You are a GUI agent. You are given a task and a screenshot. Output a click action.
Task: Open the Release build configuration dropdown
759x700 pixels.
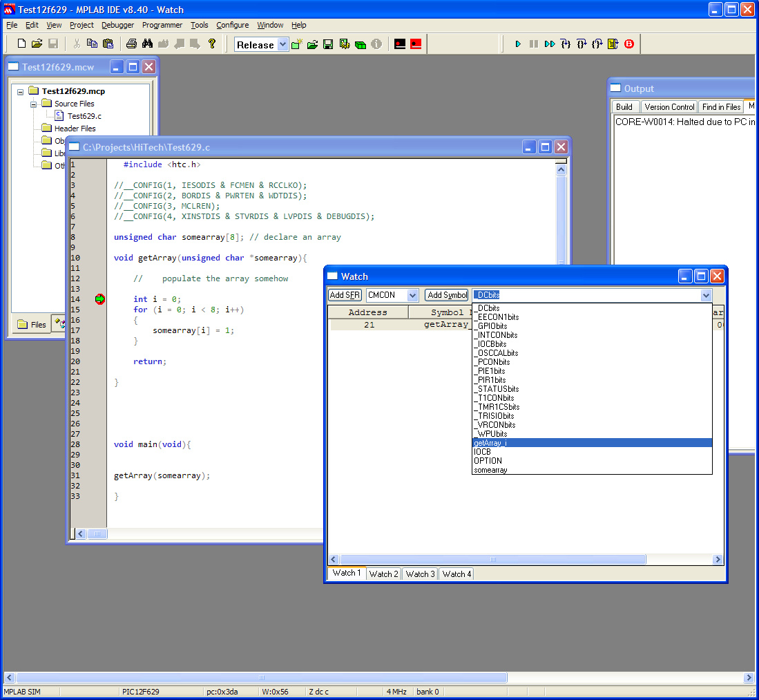pyautogui.click(x=282, y=44)
